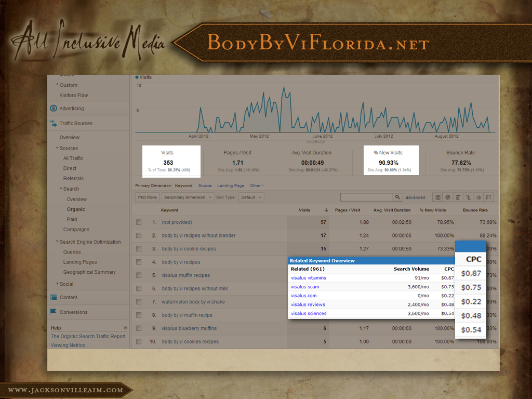Expand the Other primary dimension menu
Screen dimensions: 532x399
[257, 185]
